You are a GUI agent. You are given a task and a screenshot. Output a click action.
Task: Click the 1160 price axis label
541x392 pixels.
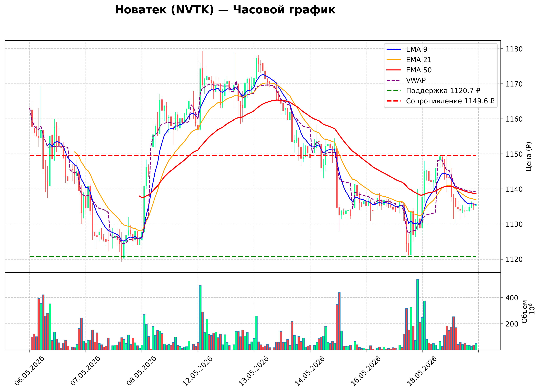514,119
